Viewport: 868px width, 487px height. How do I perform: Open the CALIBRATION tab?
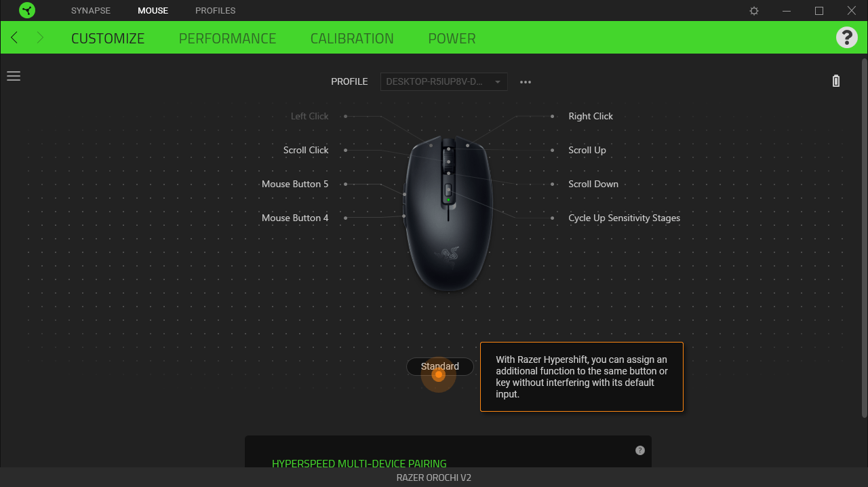352,39
